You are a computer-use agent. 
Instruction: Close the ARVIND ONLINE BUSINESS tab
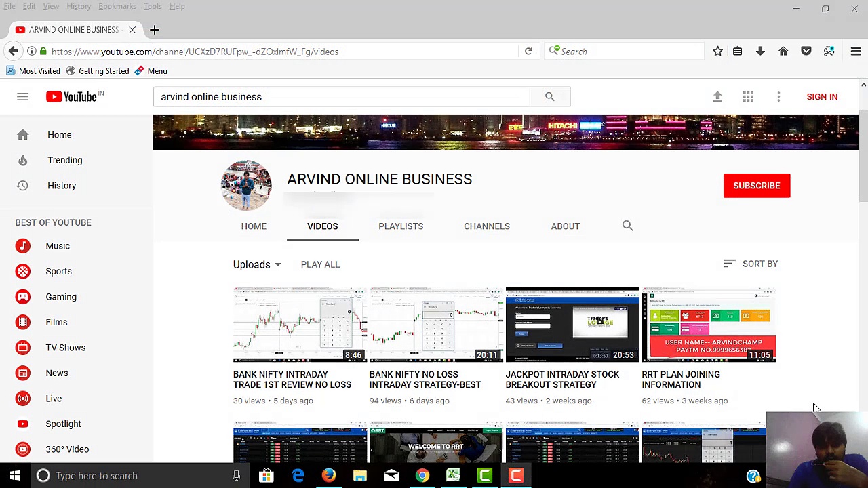click(132, 30)
